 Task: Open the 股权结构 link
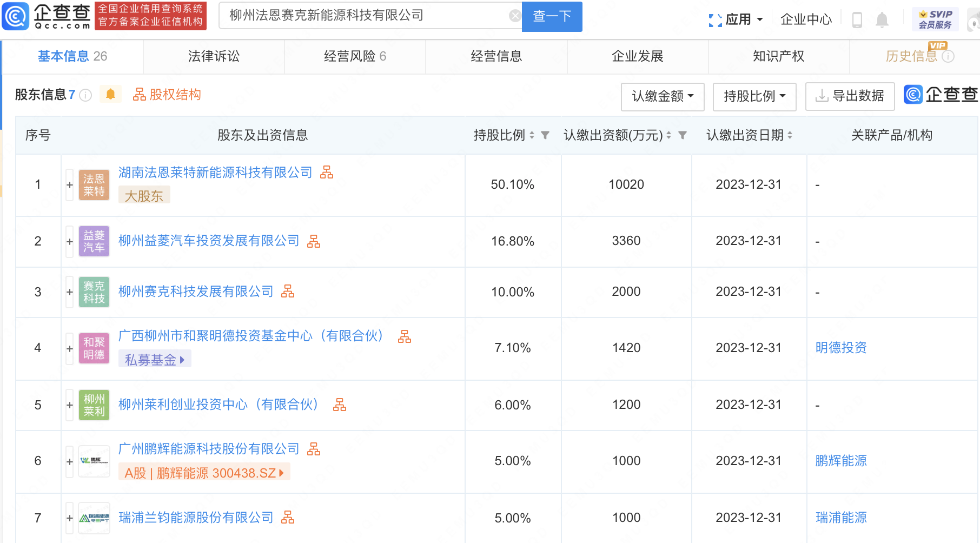pos(167,95)
